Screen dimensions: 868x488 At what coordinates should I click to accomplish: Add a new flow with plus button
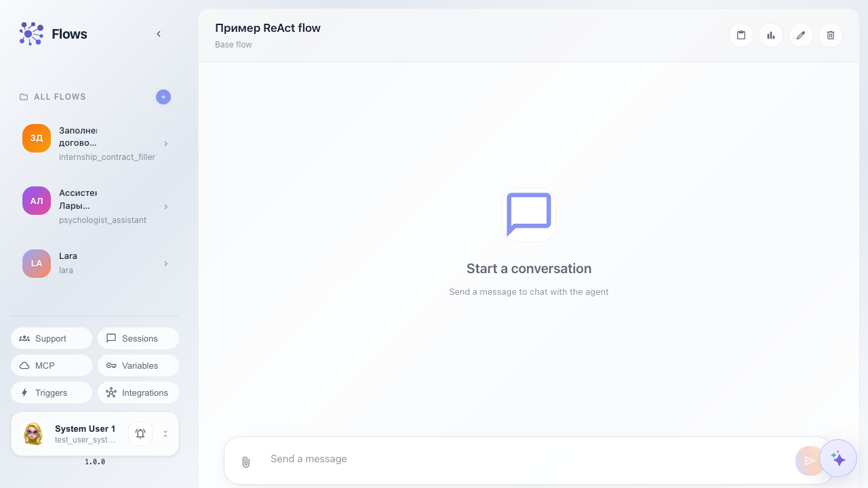coord(163,97)
